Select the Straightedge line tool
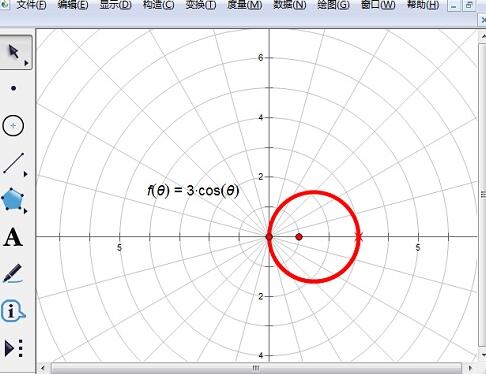Viewport: 486px width, 374px height. click(13, 163)
